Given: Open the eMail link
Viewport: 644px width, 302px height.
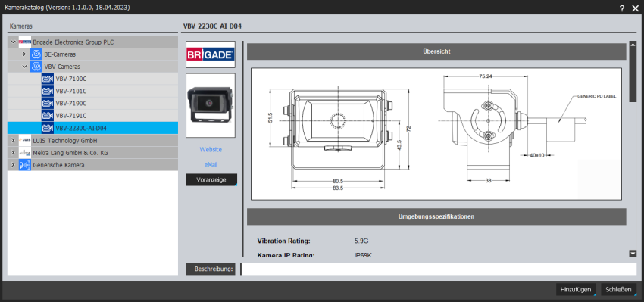Looking at the screenshot, I should (x=211, y=164).
